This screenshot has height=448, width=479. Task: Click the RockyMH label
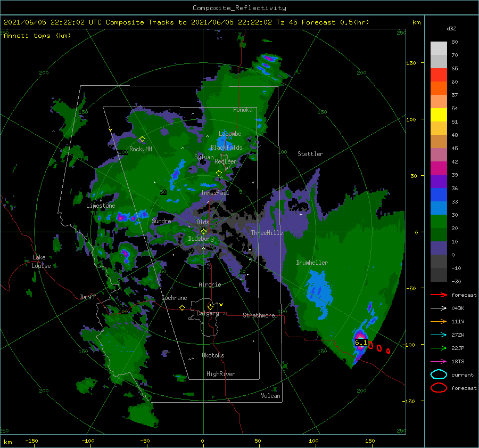coord(141,149)
